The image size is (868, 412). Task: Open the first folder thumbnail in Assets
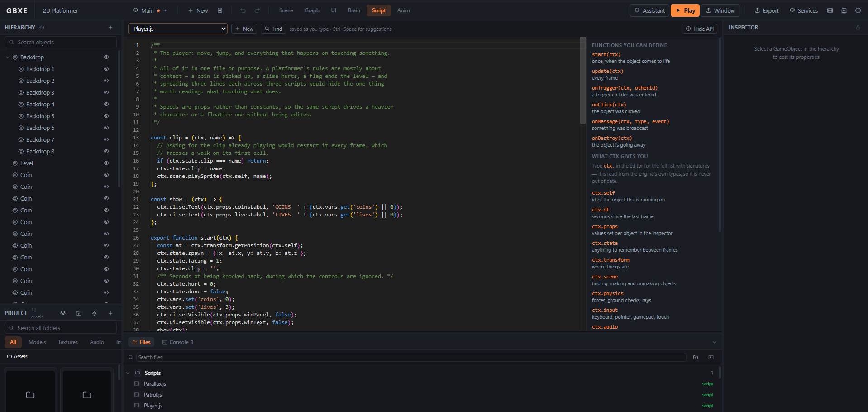click(x=30, y=392)
